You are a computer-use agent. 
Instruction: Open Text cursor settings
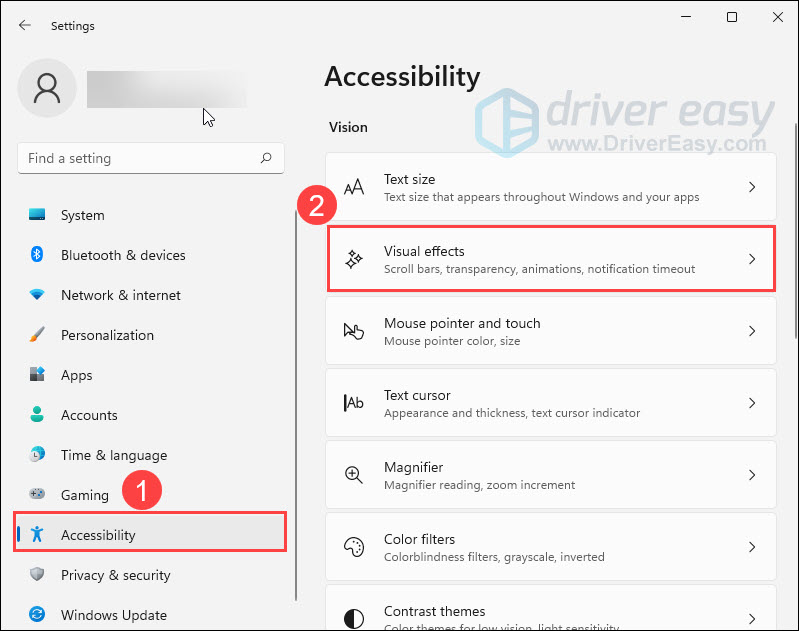coord(551,403)
